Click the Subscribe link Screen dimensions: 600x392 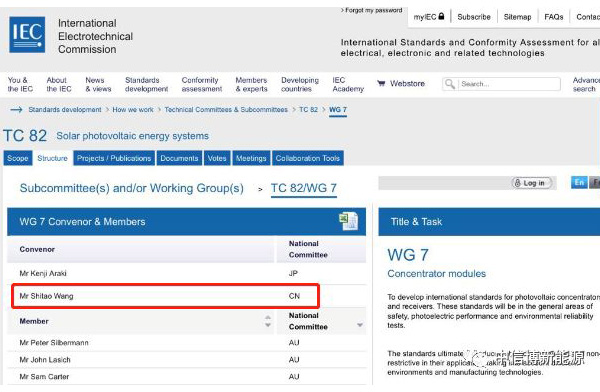474,17
